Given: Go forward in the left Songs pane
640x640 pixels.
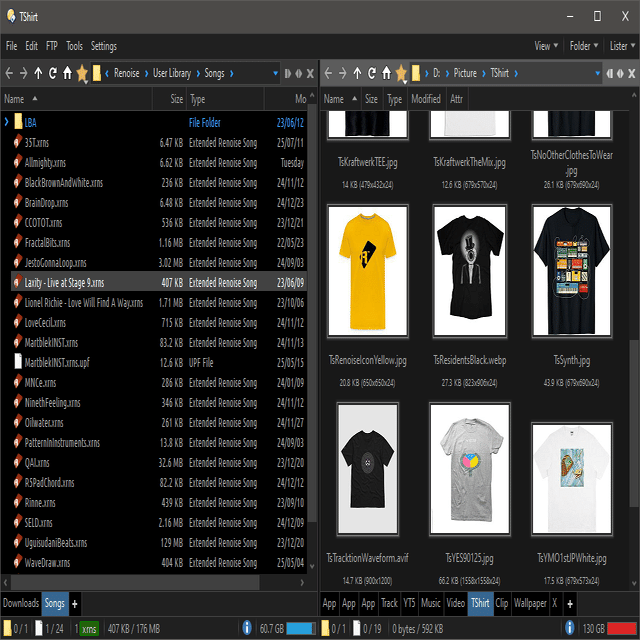Looking at the screenshot, I should 24,73.
